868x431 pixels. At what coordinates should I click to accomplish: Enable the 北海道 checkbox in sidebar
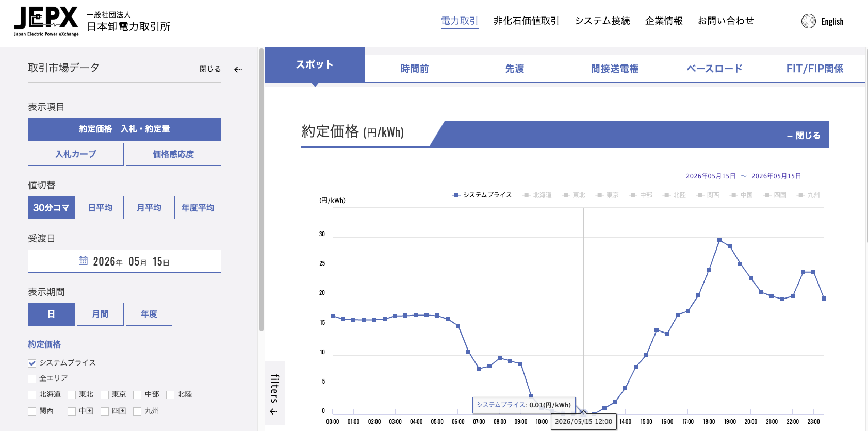click(32, 395)
